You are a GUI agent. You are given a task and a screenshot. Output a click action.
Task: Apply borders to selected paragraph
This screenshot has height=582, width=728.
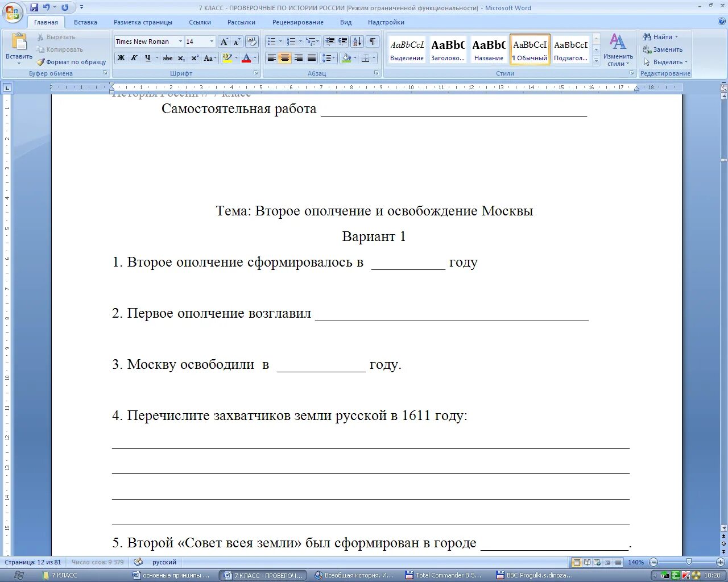point(365,58)
